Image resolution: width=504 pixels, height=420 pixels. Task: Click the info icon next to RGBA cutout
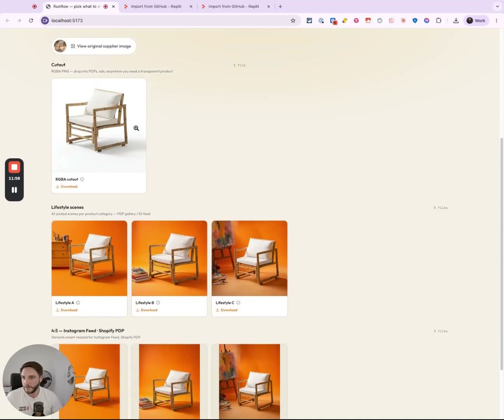pyautogui.click(x=82, y=179)
